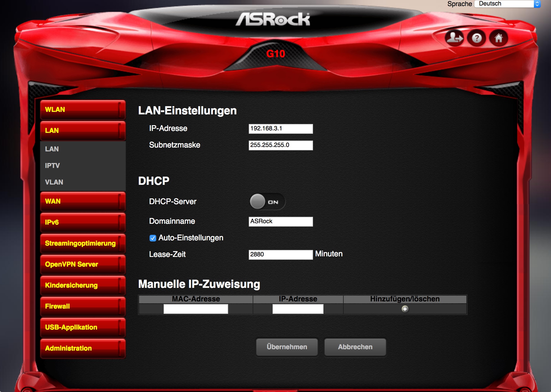Uncheck the Auto-Einstellungen checkbox
The image size is (551, 392).
[x=153, y=238]
